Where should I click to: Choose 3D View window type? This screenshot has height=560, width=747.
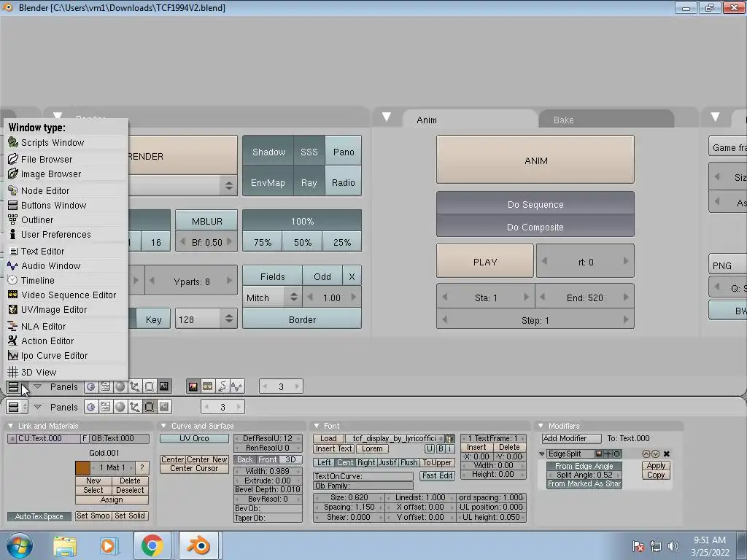(x=66, y=372)
